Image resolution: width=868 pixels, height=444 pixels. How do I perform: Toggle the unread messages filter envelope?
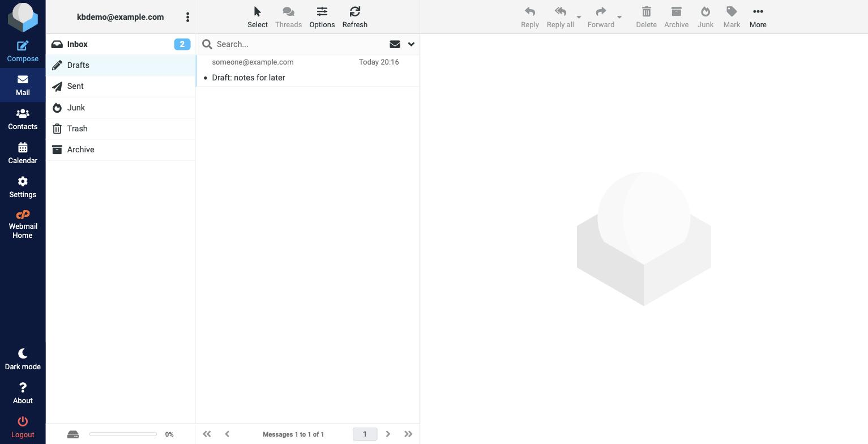(395, 44)
